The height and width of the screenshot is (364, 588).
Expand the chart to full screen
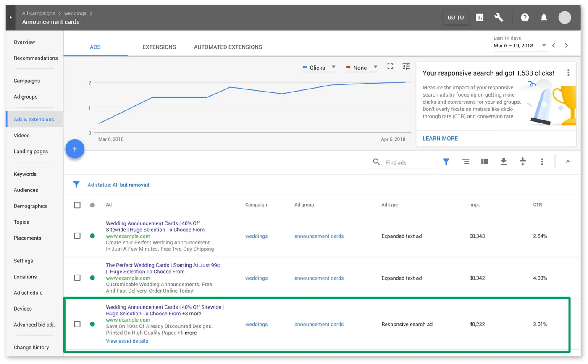pyautogui.click(x=391, y=66)
